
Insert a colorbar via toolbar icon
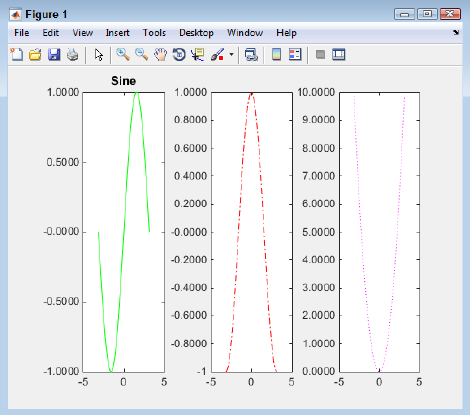[277, 55]
